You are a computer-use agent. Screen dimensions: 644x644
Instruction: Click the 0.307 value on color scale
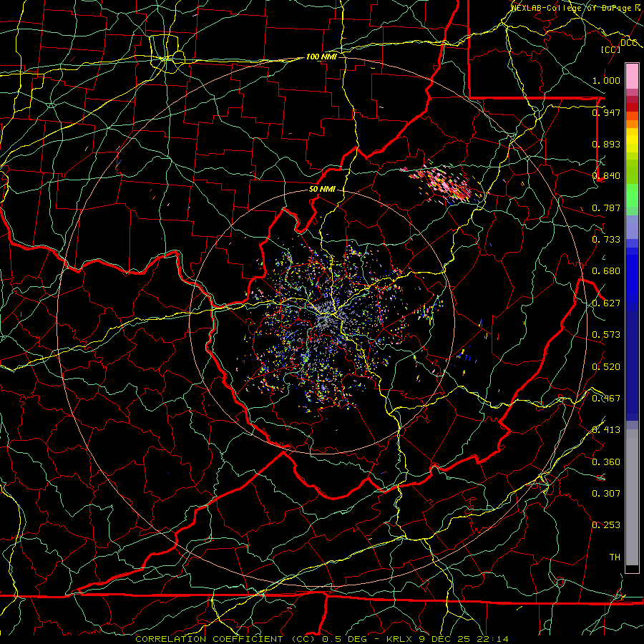coord(606,494)
